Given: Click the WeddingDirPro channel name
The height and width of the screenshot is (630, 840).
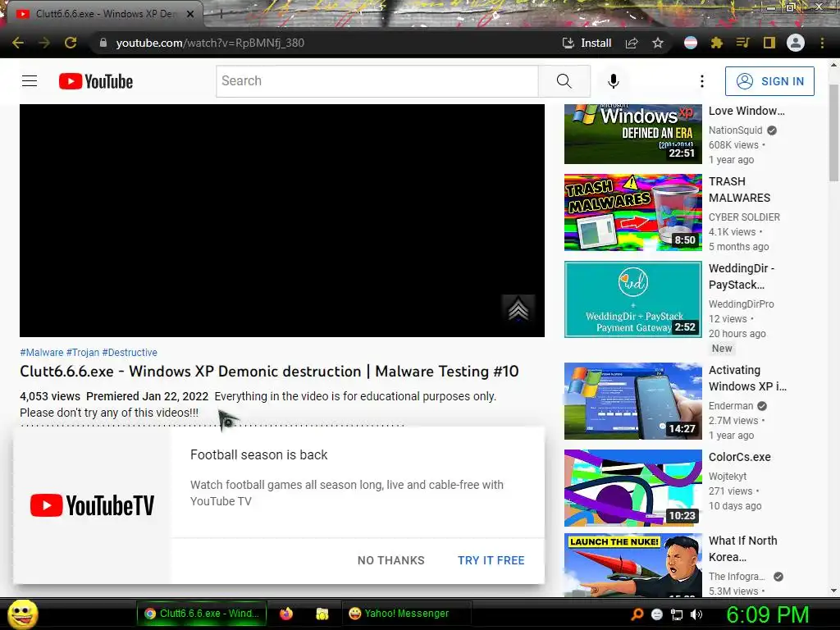Looking at the screenshot, I should tap(741, 304).
